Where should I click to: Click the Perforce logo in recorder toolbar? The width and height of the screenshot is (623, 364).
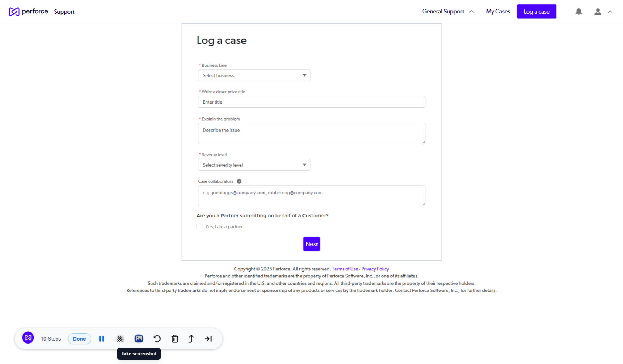pos(28,338)
